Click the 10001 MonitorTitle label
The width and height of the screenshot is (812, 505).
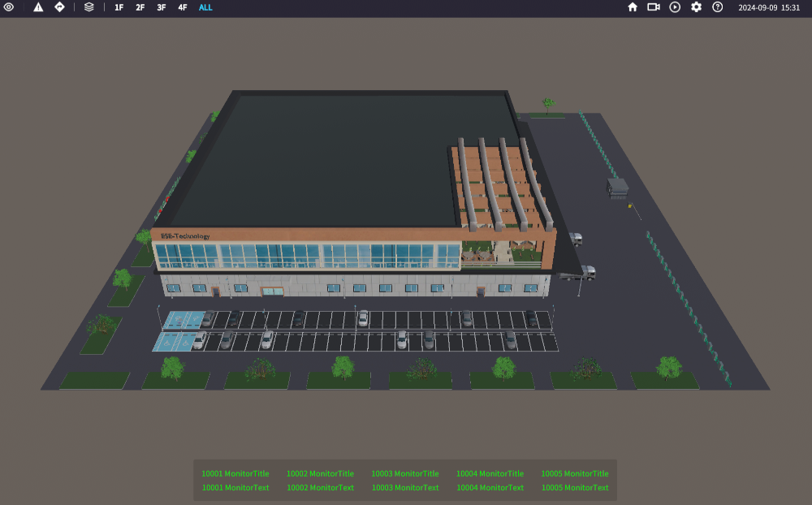pyautogui.click(x=235, y=473)
